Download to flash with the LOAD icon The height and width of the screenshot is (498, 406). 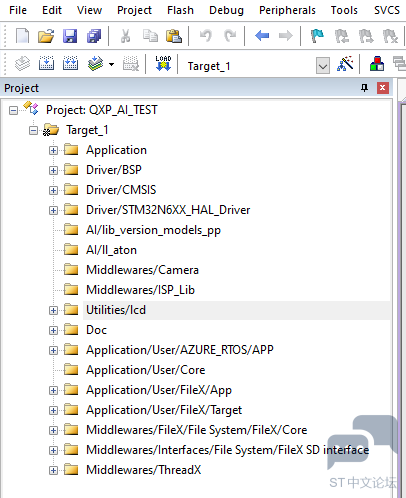163,63
